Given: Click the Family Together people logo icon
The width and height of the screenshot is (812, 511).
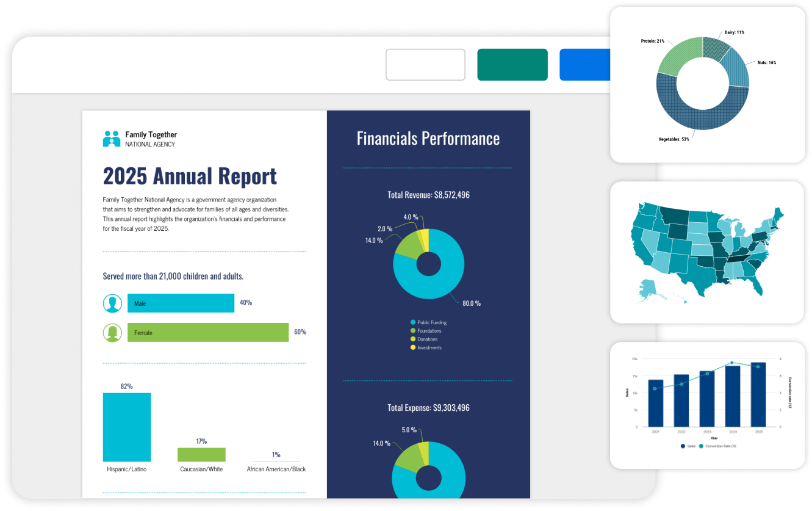Looking at the screenshot, I should 110,139.
